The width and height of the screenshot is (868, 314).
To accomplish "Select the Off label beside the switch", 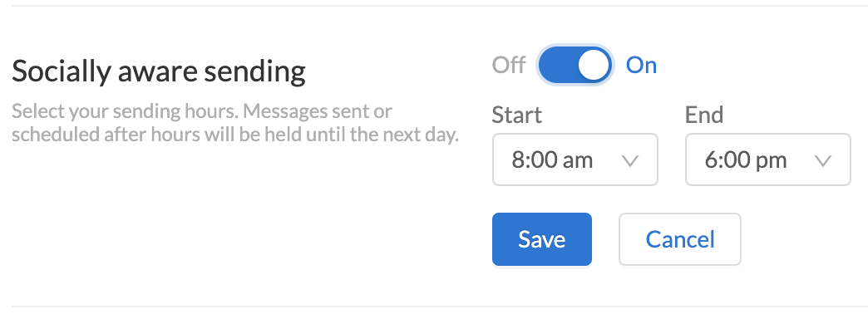I will (509, 66).
